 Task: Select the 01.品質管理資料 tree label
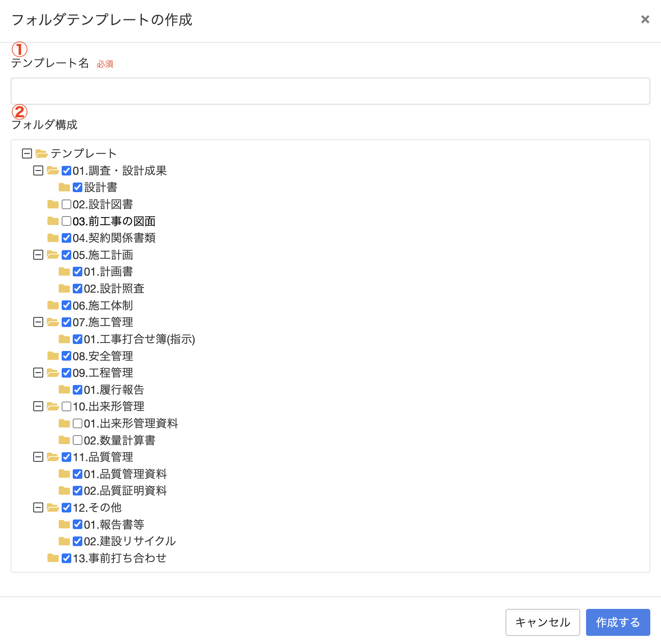[x=125, y=474]
